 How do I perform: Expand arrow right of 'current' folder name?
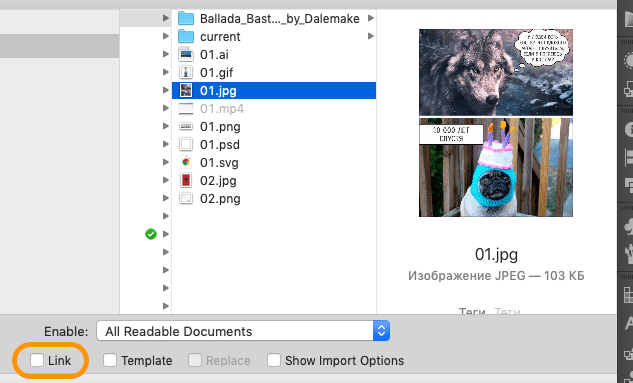point(370,36)
